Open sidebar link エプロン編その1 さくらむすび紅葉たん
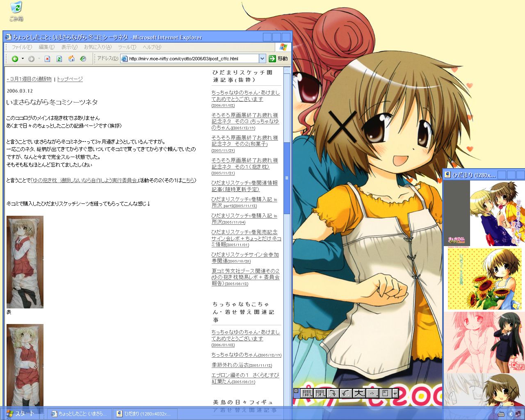Image resolution: width=525 pixels, height=420 pixels. (x=245, y=378)
